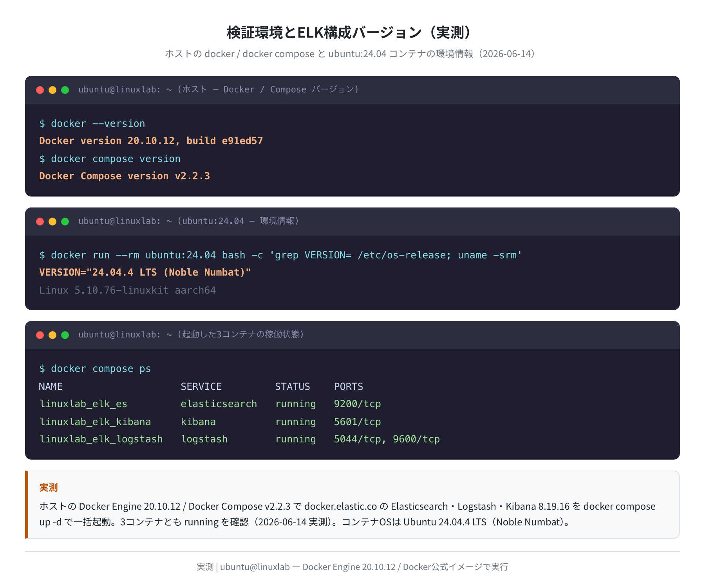Click green dot in ubuntu:24.04 環境情報 terminal
The width and height of the screenshot is (705, 588).
[x=65, y=222]
